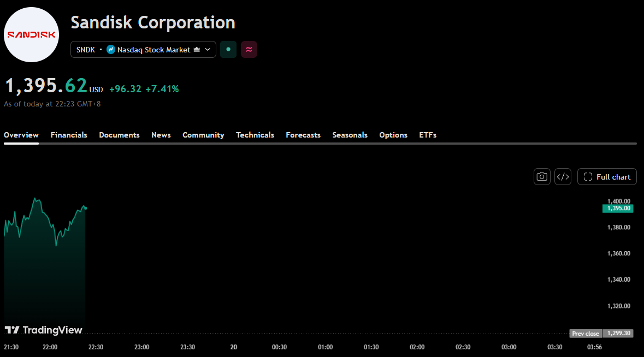Click the TradingView logo on chart
This screenshot has width=644, height=357.
44,330
